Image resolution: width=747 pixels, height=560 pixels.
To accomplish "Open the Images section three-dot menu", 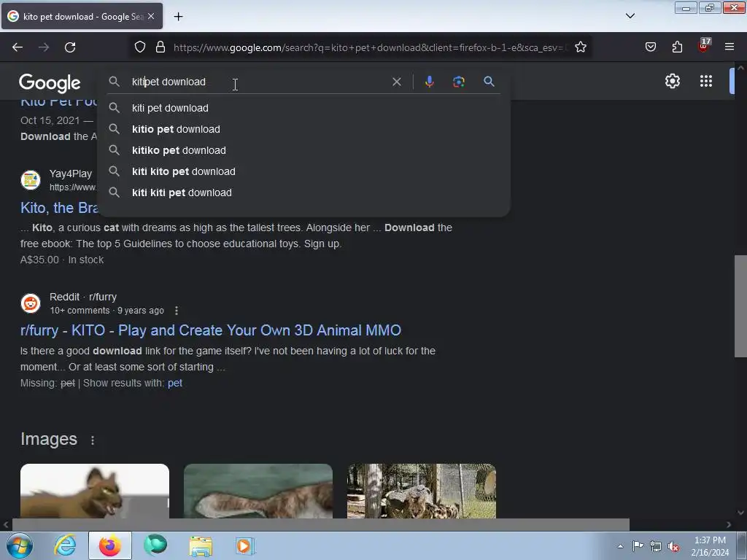I will [x=93, y=440].
